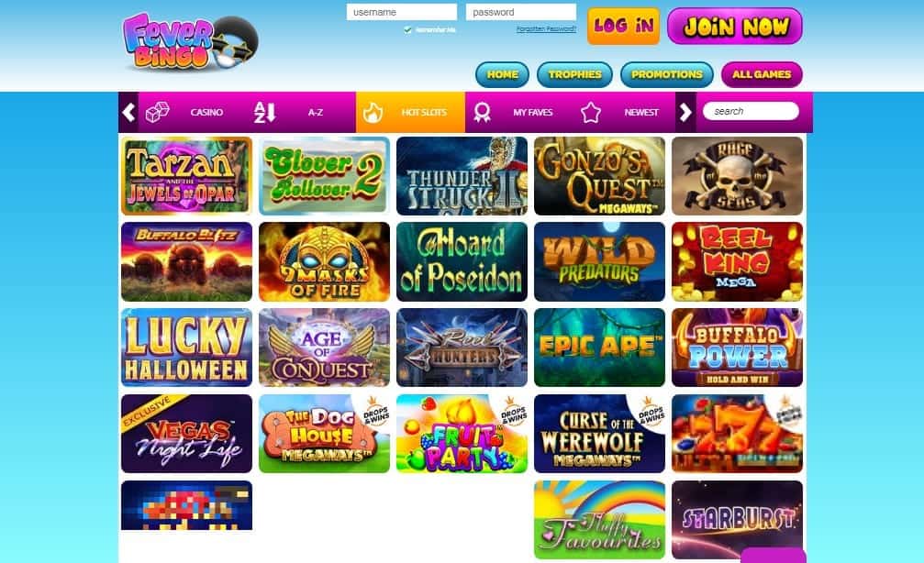
Task: Click the Newest star icon
Action: pos(591,112)
